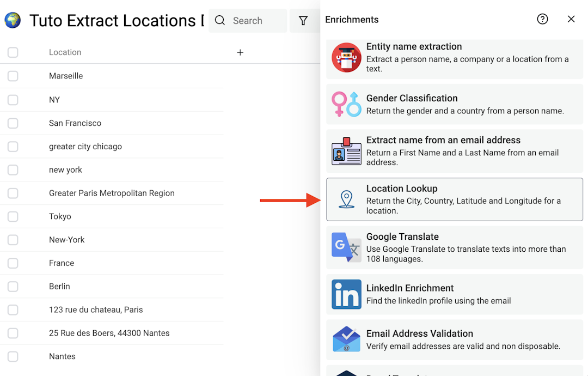Toggle the select-all checkbox in the header row
Image resolution: width=588 pixels, height=376 pixels.
coord(13,52)
